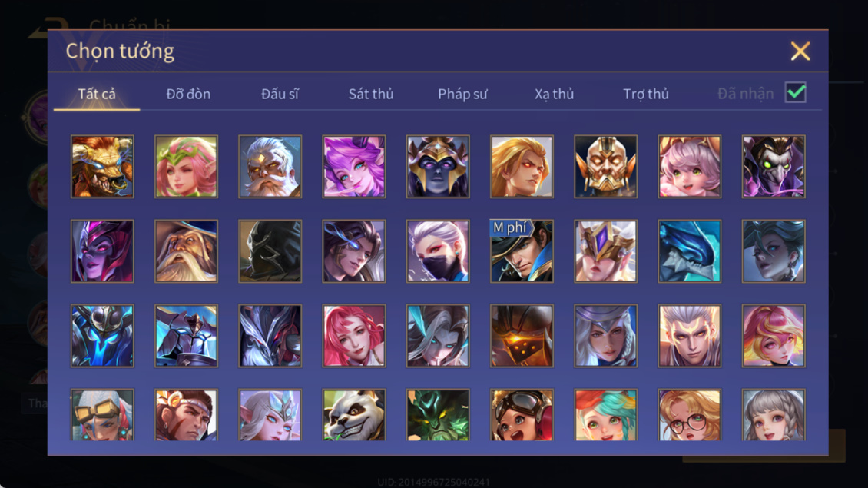The image size is (868, 488).
Task: Filter heroes by 'Đấu sĩ' tab
Action: point(280,95)
